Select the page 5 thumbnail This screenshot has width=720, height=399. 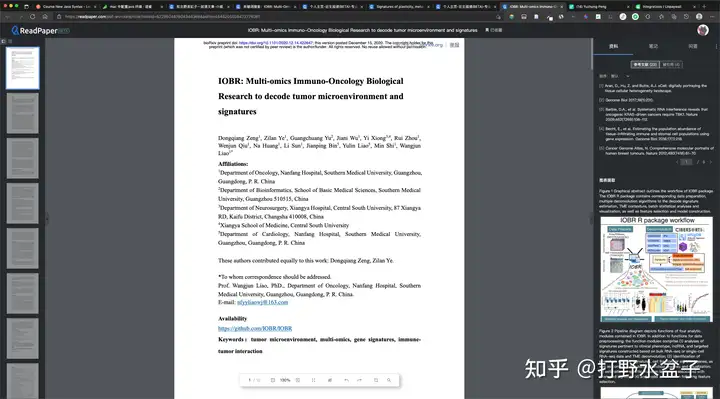pos(22,248)
